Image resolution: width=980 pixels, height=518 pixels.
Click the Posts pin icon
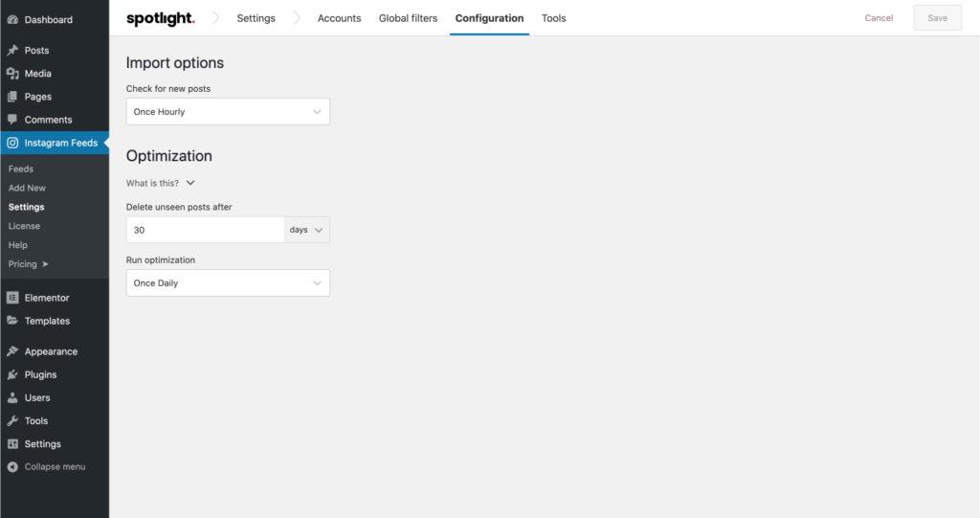[x=12, y=50]
